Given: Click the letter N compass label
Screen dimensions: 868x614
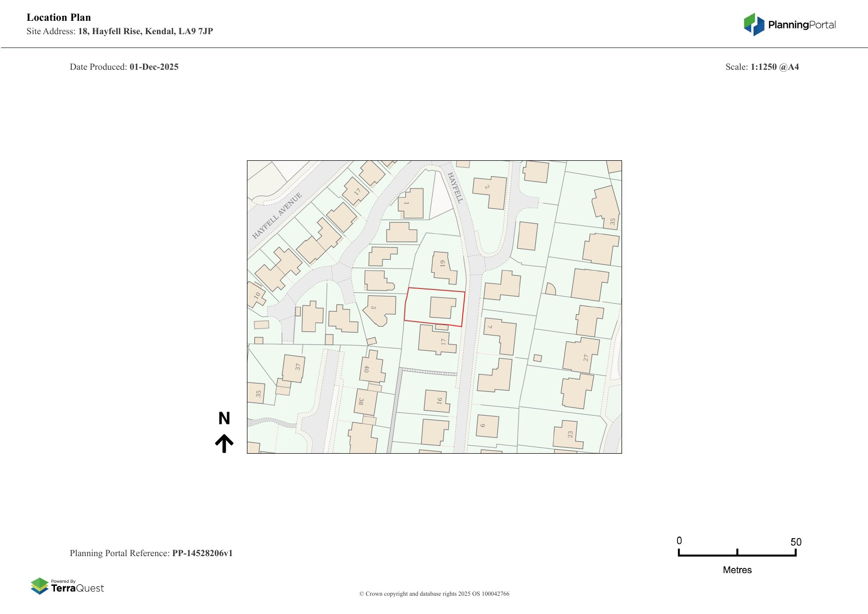Looking at the screenshot, I should [224, 419].
